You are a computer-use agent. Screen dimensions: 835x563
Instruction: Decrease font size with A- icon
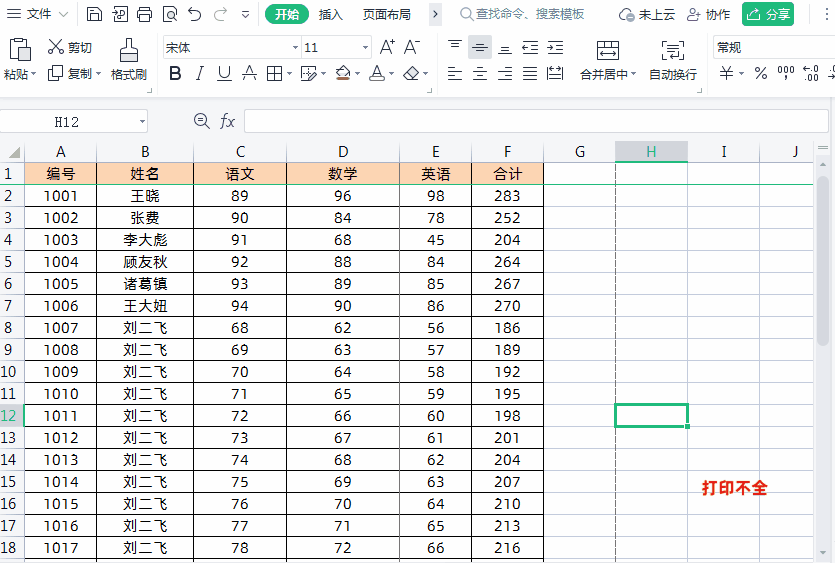(x=412, y=47)
